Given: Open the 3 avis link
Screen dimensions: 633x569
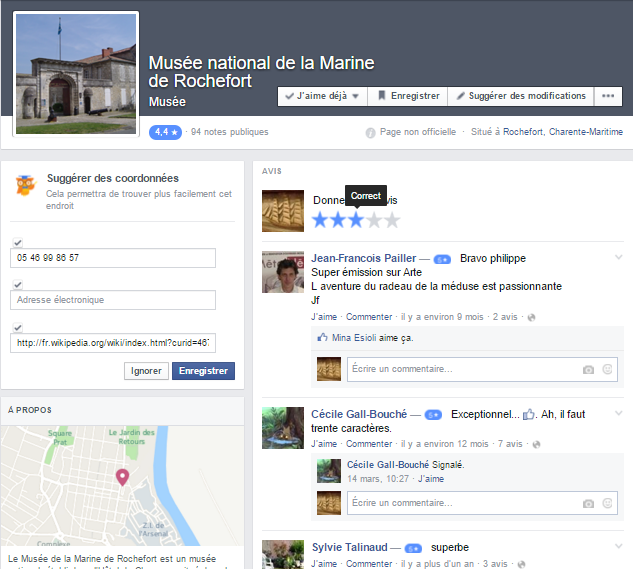Looking at the screenshot, I should point(495,564).
